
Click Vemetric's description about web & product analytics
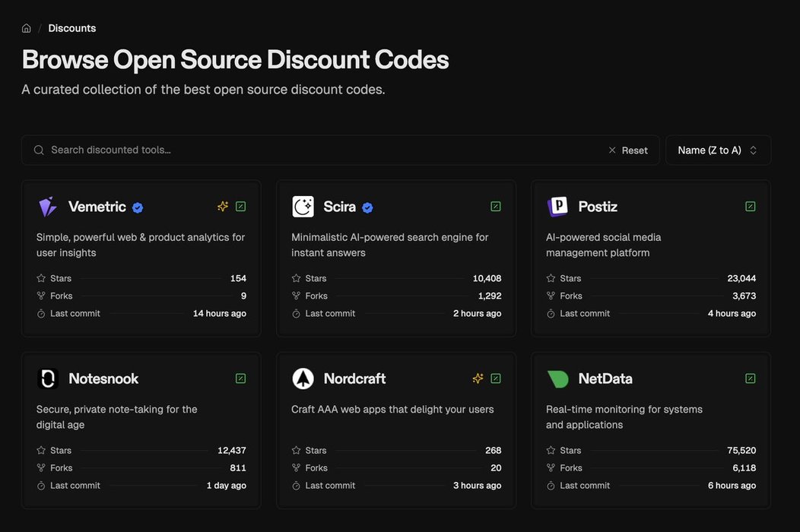click(x=141, y=245)
